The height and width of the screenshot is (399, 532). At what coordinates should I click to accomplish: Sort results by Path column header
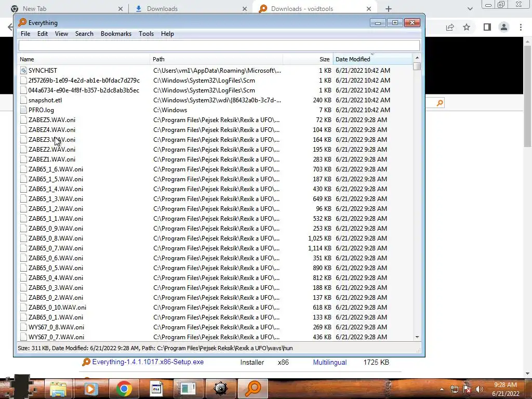click(x=217, y=59)
